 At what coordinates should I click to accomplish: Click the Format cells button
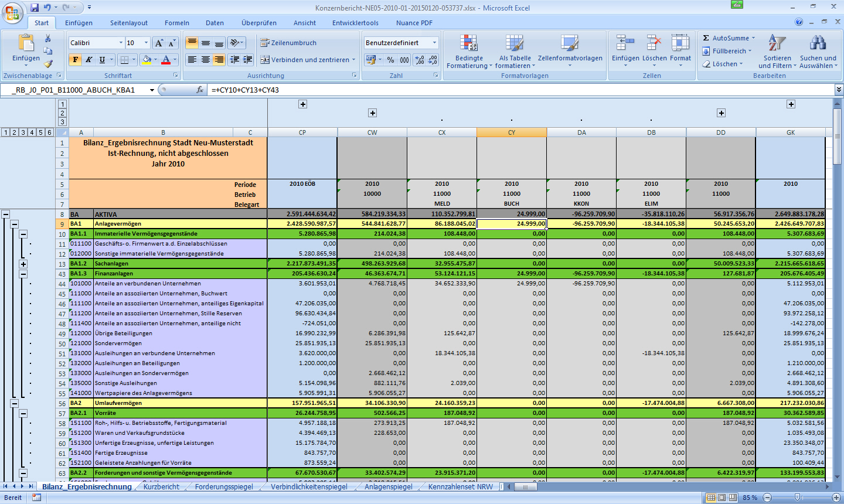point(680,50)
